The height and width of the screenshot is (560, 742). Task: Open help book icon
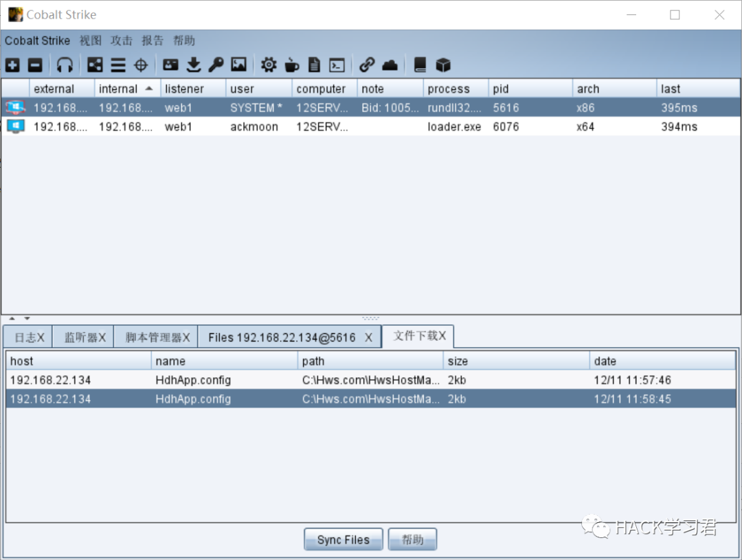[x=420, y=65]
